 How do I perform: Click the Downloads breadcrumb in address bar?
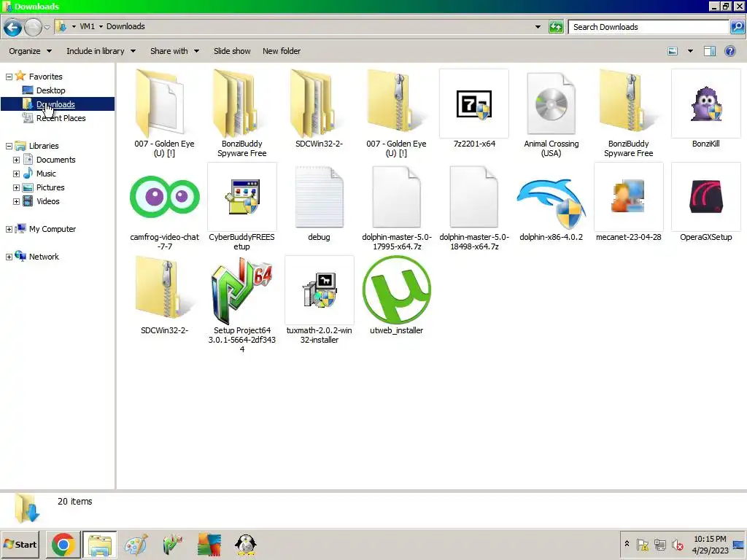click(125, 27)
